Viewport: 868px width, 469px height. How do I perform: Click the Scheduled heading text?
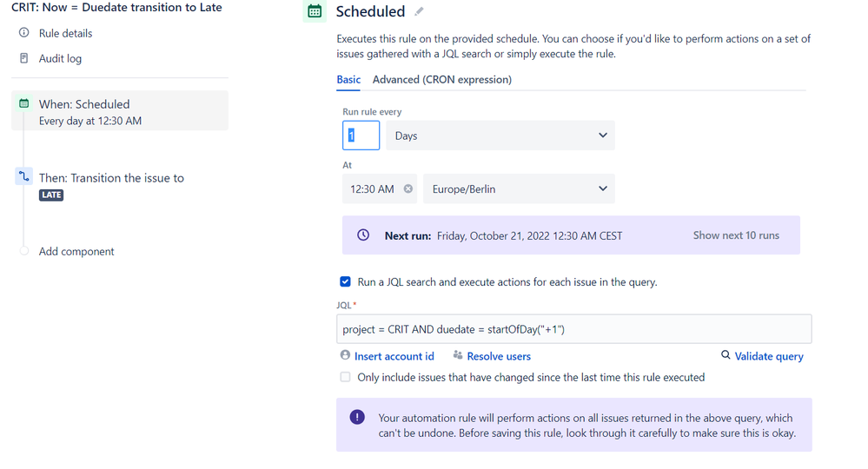tap(370, 11)
